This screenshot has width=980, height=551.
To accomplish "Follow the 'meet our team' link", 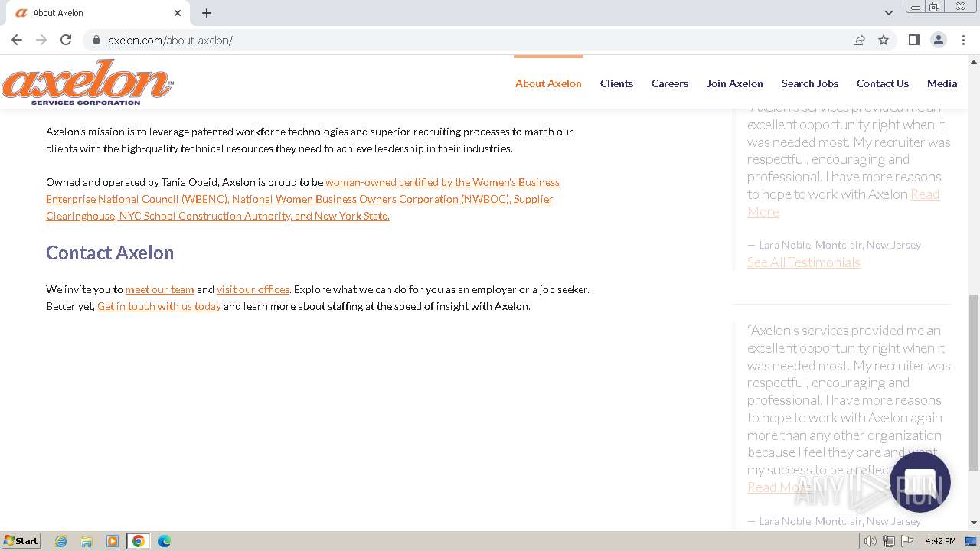I will [x=160, y=289].
